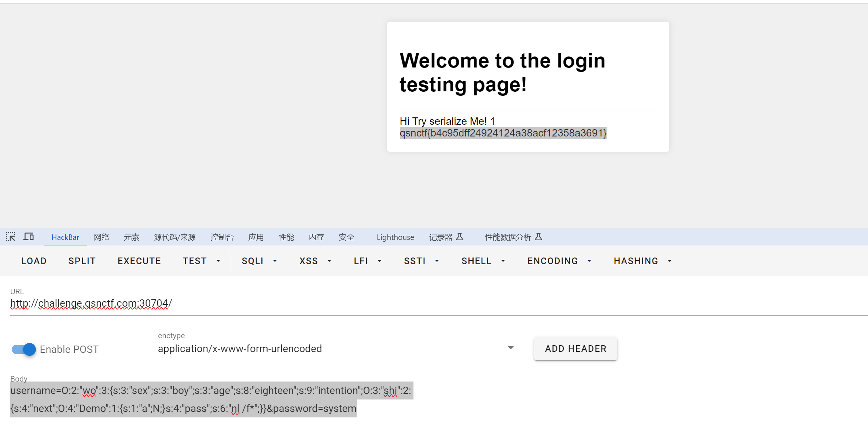Screen dimensions: 868x427
Task: Open the 安全 tab
Action: 346,237
